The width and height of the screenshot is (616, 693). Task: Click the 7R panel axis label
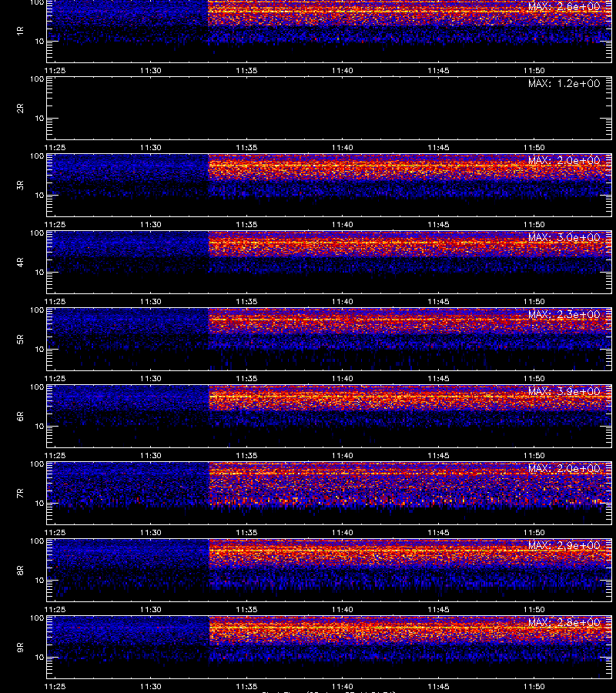coord(20,494)
